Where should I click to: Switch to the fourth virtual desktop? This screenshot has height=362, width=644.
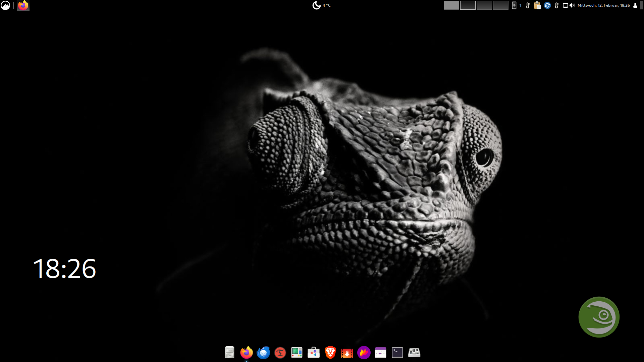[x=501, y=5]
